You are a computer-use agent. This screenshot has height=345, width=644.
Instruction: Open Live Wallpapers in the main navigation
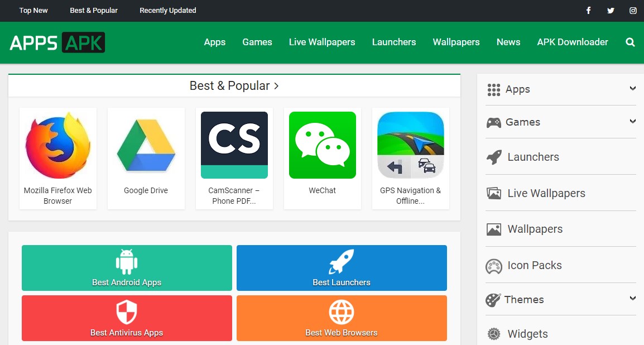[322, 42]
